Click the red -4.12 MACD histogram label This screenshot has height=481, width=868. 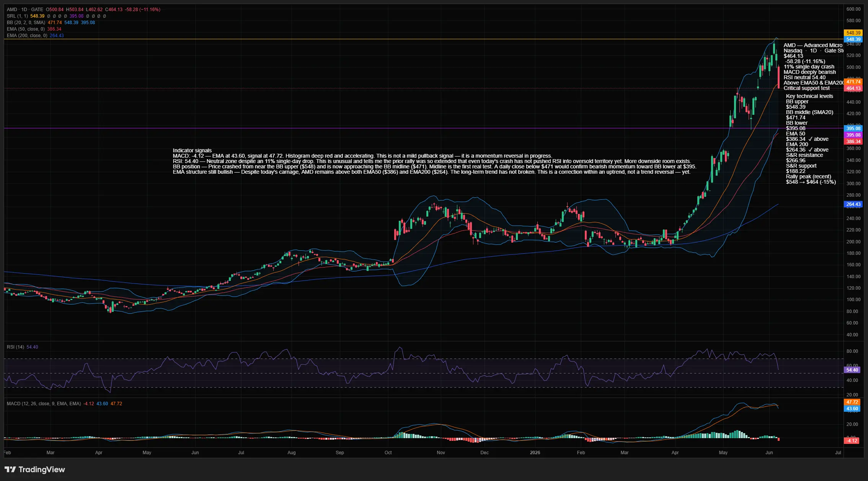pyautogui.click(x=852, y=441)
